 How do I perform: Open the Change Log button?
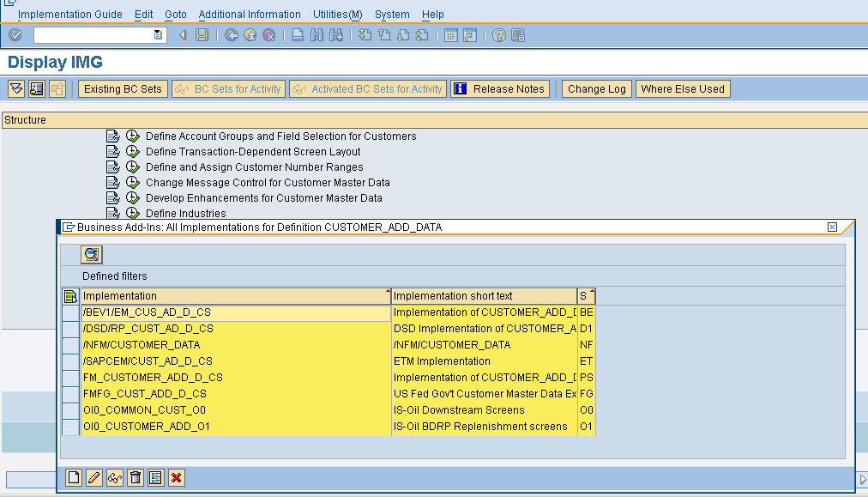click(x=596, y=88)
